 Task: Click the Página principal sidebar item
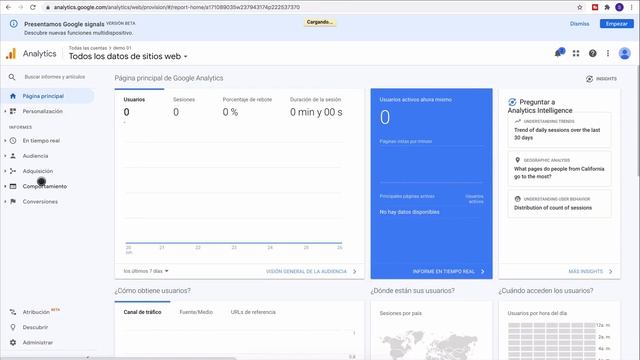tap(47, 96)
